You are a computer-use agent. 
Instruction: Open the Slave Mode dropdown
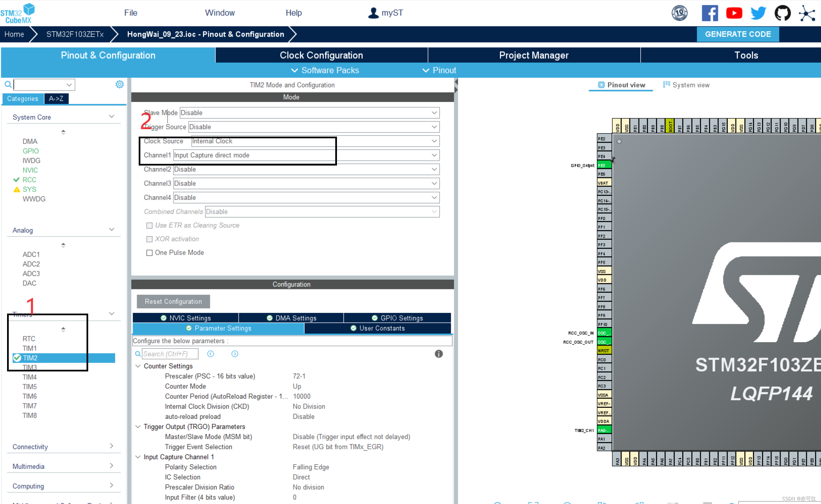(x=310, y=113)
